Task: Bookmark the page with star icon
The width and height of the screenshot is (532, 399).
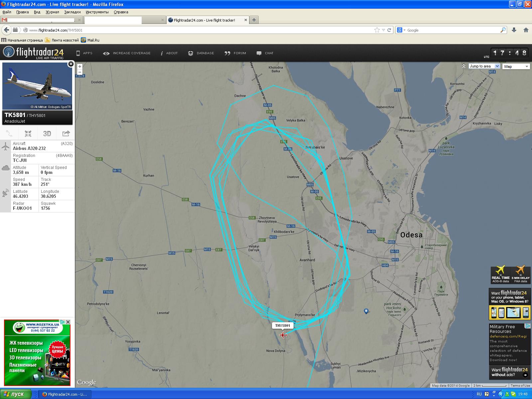Action: pyautogui.click(x=377, y=30)
